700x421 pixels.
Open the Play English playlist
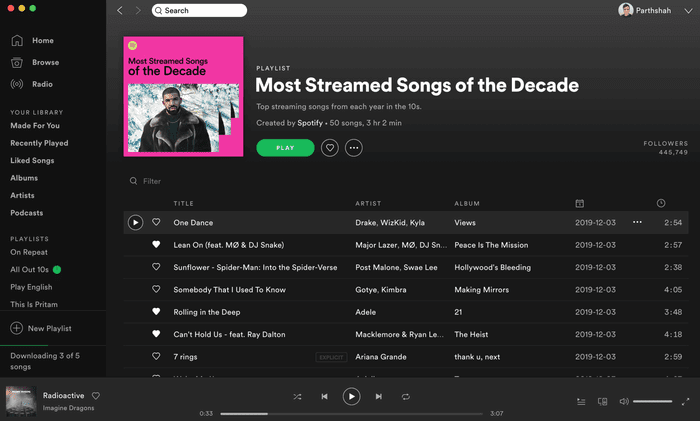point(31,287)
